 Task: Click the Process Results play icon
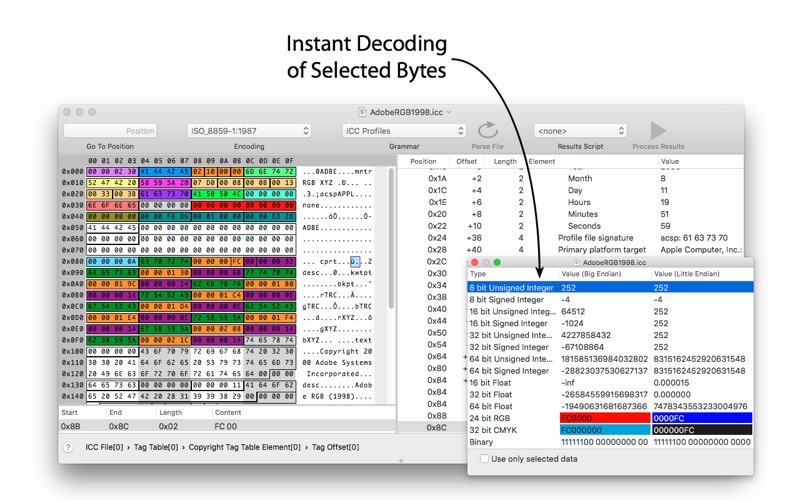point(658,131)
